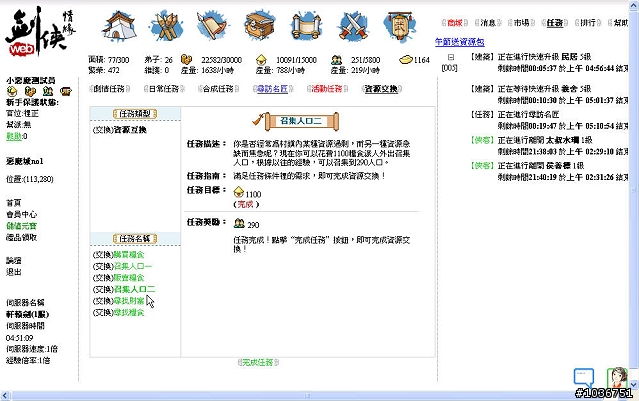Click the paper scroll icon in top toolbar

click(306, 26)
